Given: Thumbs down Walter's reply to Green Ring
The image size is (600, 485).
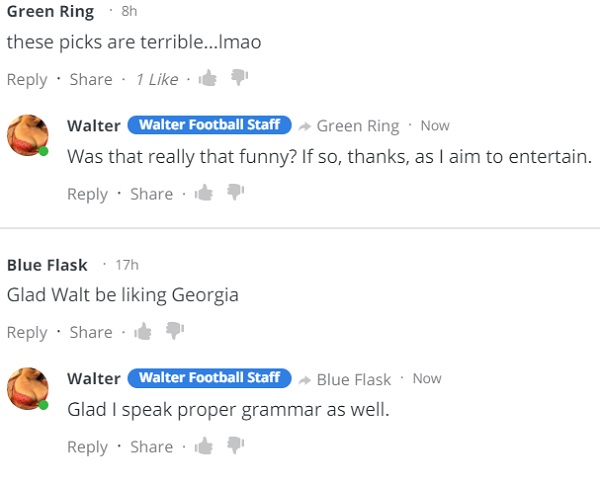Looking at the screenshot, I should (x=235, y=192).
